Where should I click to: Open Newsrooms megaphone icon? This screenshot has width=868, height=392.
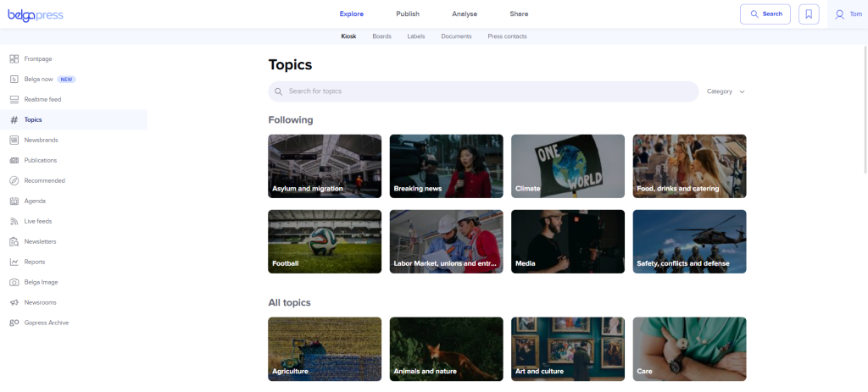14,302
